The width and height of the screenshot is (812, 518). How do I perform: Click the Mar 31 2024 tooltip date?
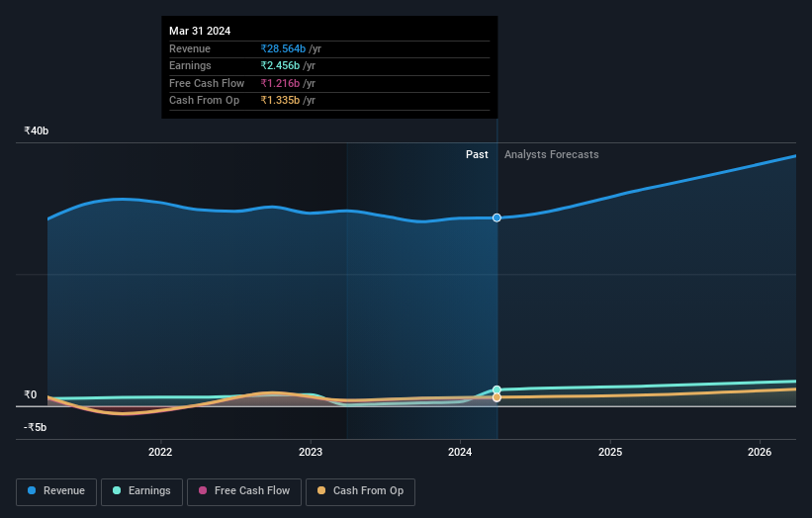(200, 31)
